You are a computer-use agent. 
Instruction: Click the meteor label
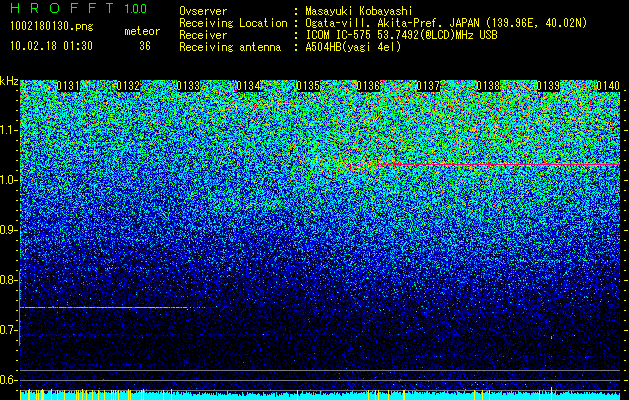tap(142, 31)
